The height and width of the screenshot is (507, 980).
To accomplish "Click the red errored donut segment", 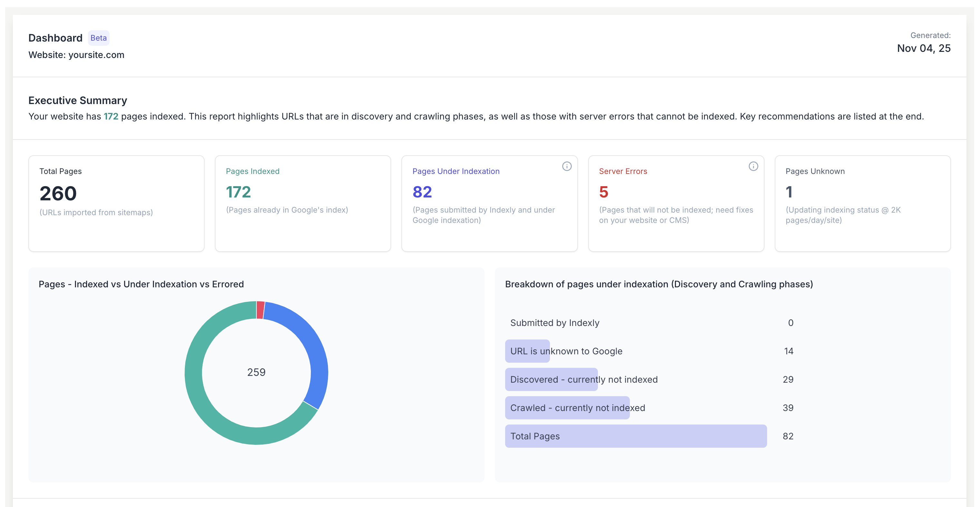I will pyautogui.click(x=261, y=310).
